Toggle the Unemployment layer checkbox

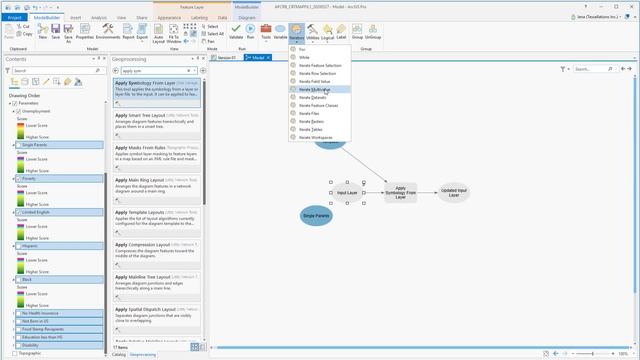click(x=18, y=111)
